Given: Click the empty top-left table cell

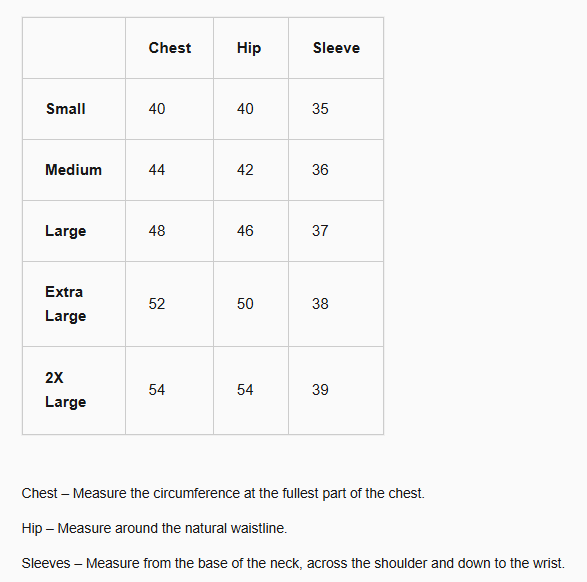Looking at the screenshot, I should 74,48.
